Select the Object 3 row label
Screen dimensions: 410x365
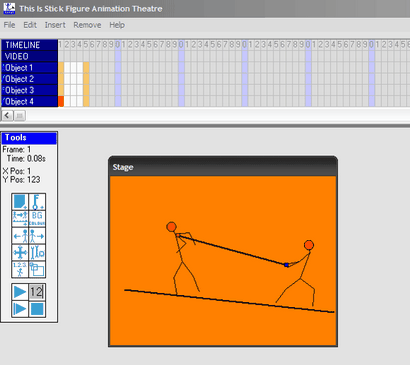click(x=30, y=90)
